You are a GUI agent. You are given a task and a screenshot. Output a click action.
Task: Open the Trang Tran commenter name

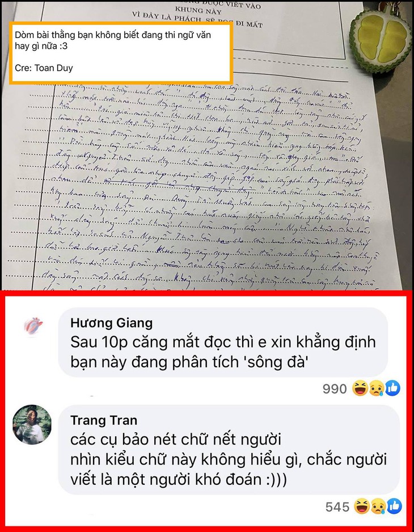pos(104,420)
